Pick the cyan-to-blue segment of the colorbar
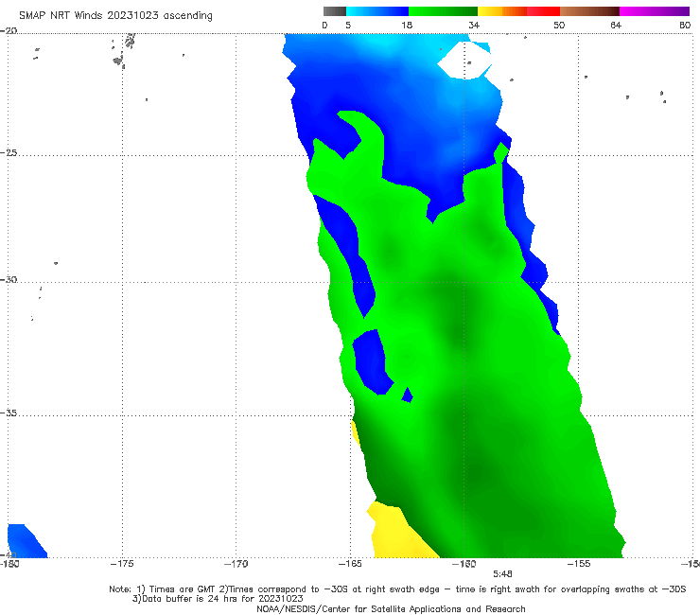700x615 pixels. click(x=377, y=11)
